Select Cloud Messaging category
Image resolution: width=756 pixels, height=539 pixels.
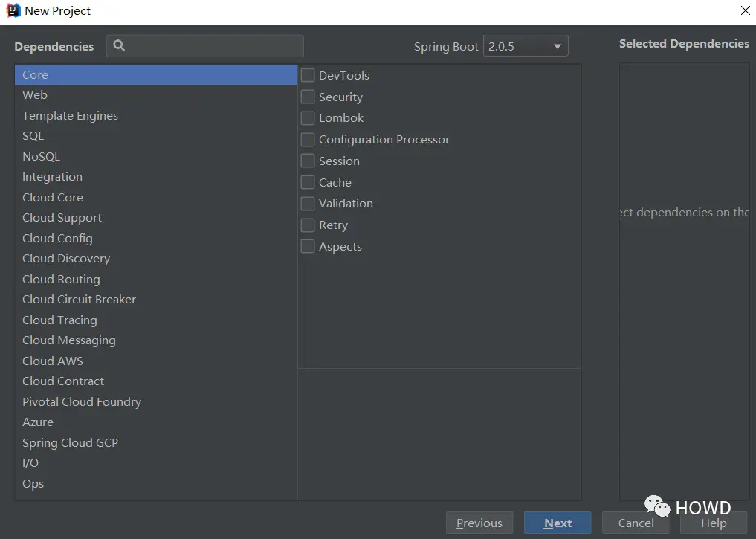pyautogui.click(x=156, y=340)
